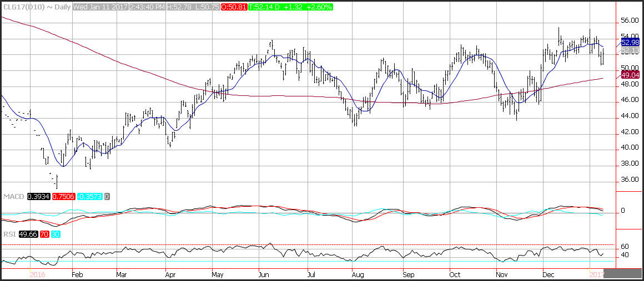
Task: Click the H:52.78 L:50.75 high-low box
Action: 197,7
